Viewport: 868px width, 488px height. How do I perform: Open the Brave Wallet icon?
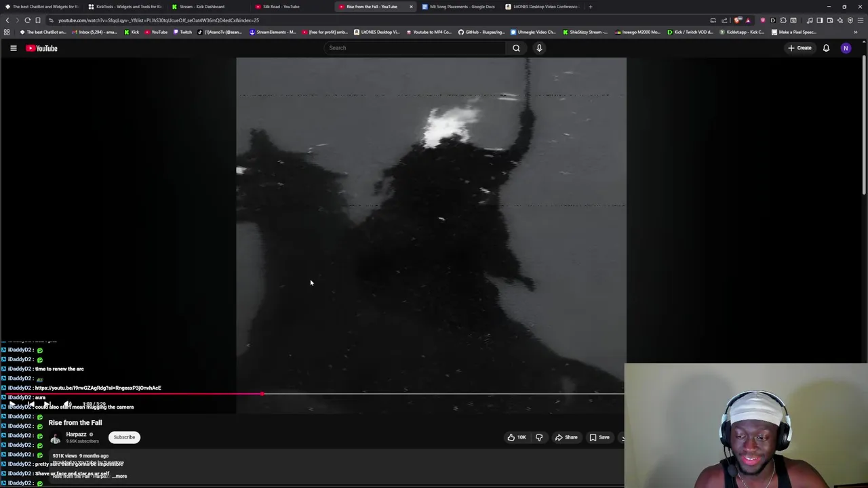point(830,20)
